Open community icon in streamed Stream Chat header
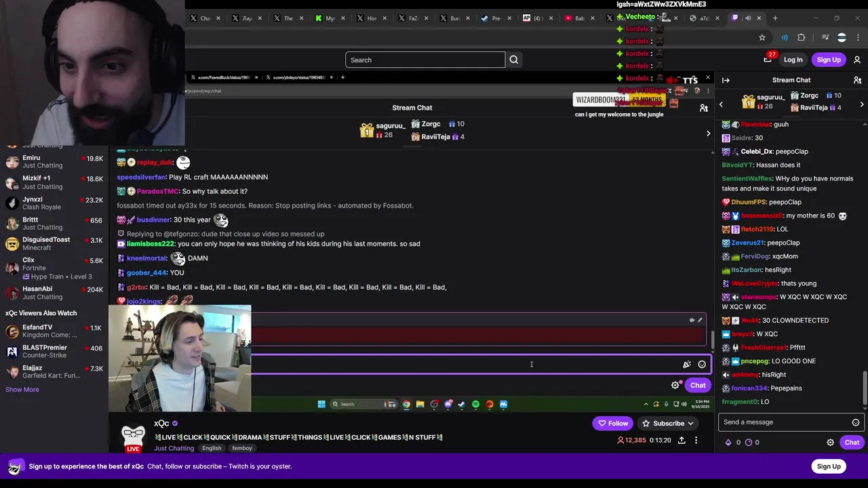 click(704, 108)
